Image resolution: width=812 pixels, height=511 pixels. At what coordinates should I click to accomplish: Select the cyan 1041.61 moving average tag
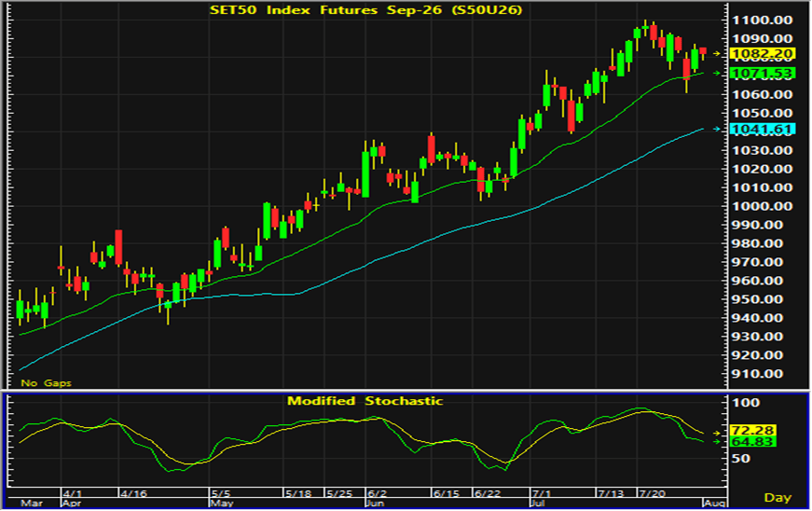[x=762, y=129]
